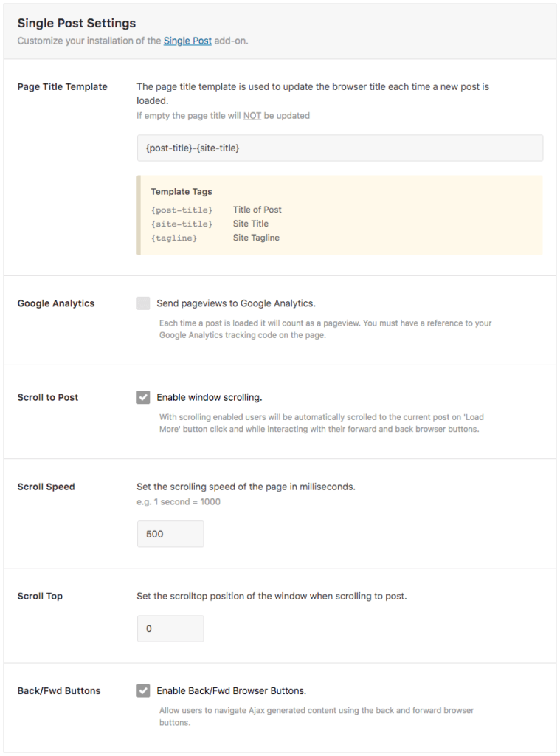
Task: Click the underlined NOT text
Action: [249, 116]
